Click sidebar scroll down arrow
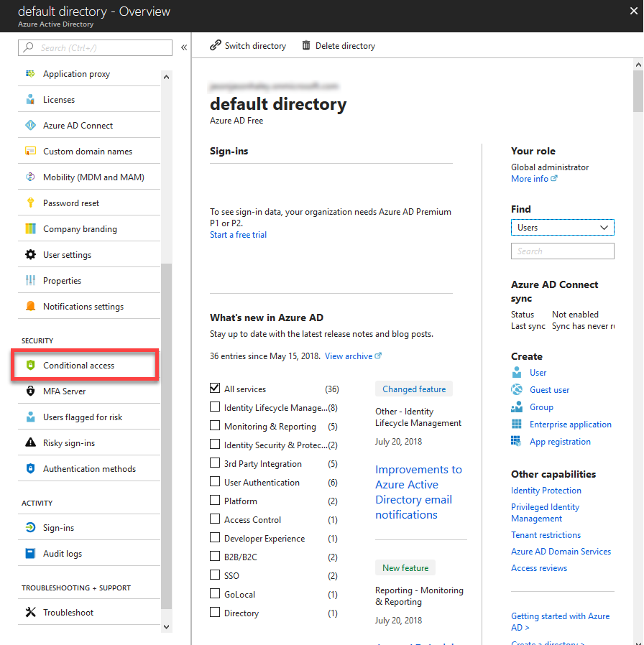644x645 pixels. pos(166,627)
